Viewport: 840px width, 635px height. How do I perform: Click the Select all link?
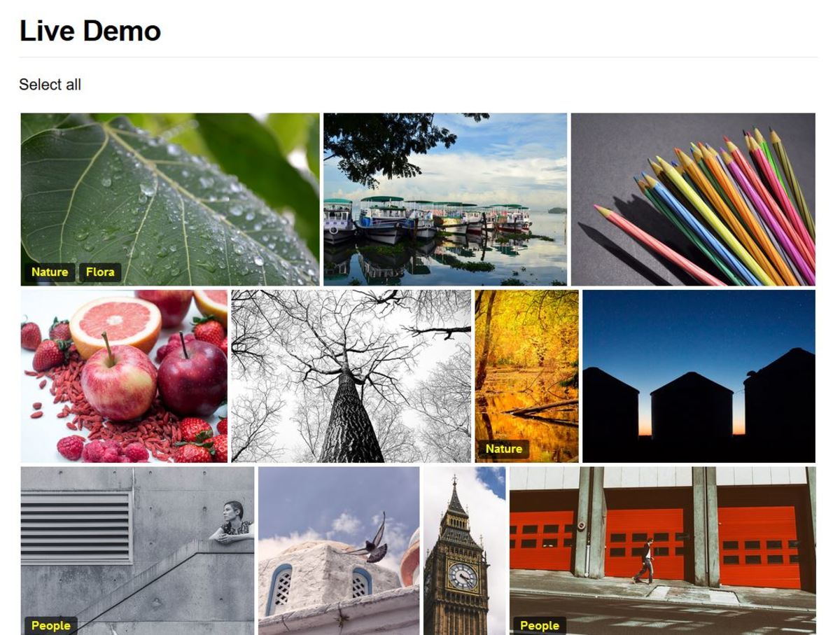coord(50,85)
